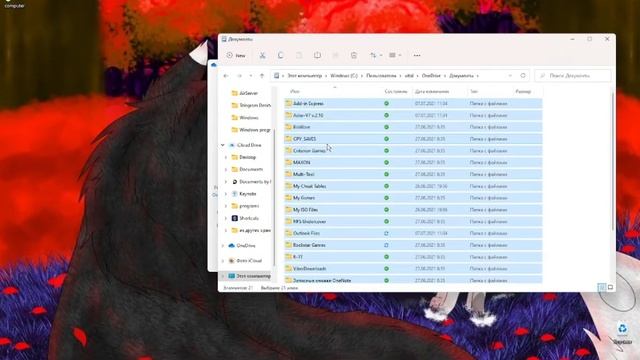
Task: Select the NFS Undercover folder
Action: [x=413, y=222]
